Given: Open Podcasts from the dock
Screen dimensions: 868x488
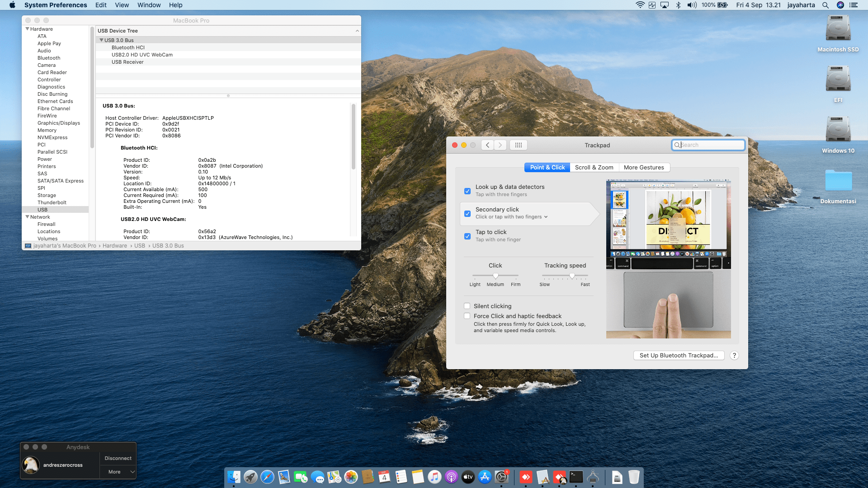Looking at the screenshot, I should pos(451,477).
